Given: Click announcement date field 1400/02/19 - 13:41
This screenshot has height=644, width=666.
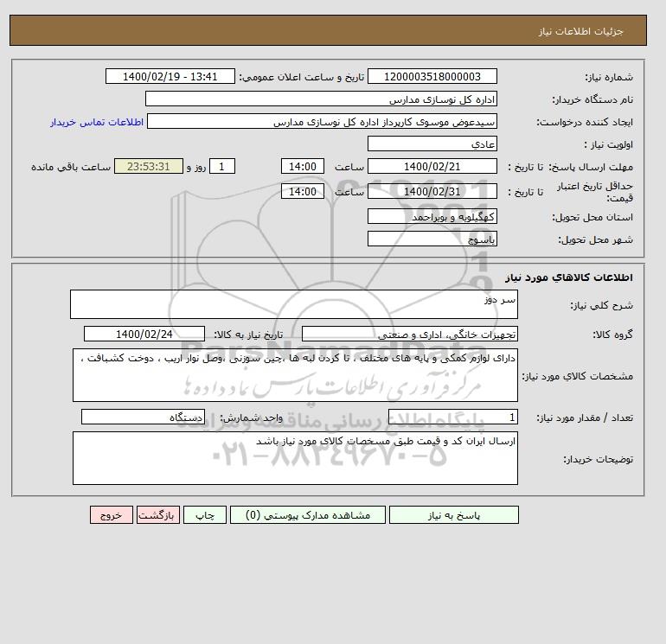Looking at the screenshot, I should tap(170, 76).
